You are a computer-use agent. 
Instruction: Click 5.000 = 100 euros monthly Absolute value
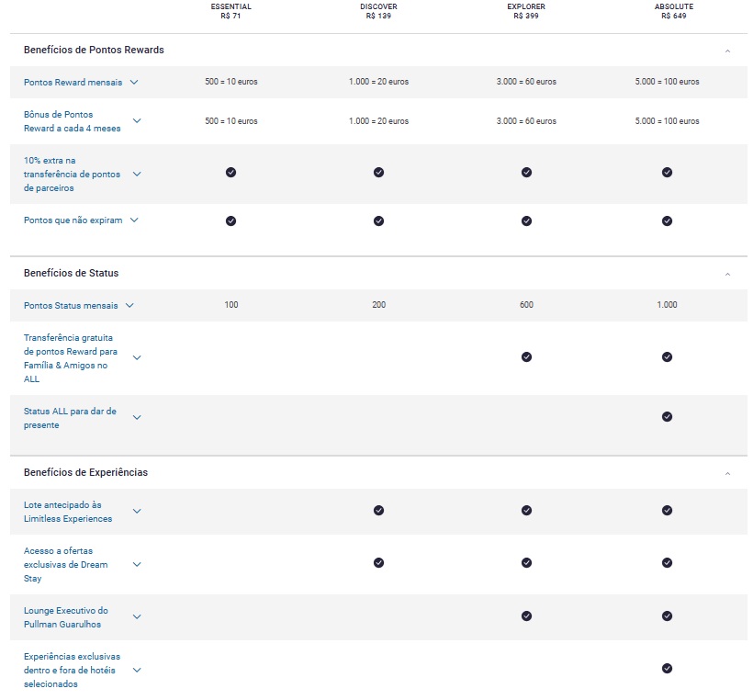667,82
